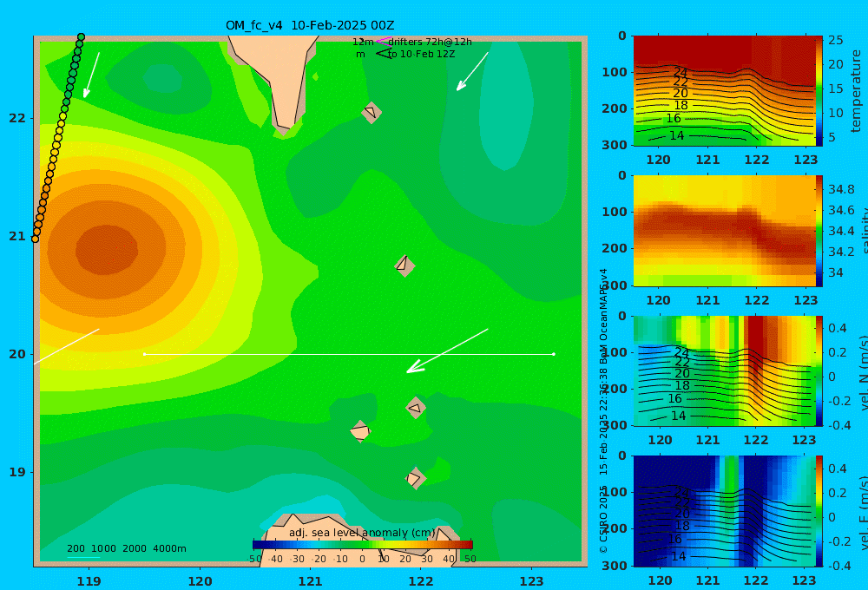Click longitude label '123' under the main map
868x590 pixels.
pos(531,581)
